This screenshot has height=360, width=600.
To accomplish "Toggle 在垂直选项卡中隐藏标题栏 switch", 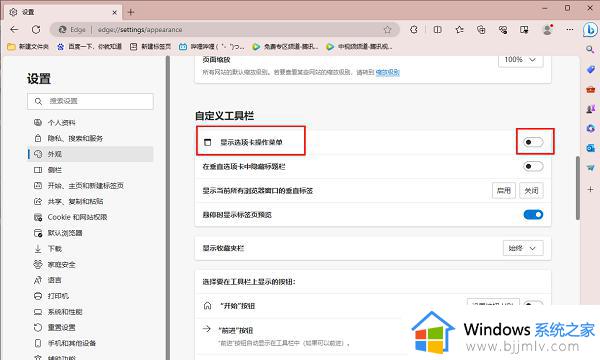I will [x=533, y=166].
